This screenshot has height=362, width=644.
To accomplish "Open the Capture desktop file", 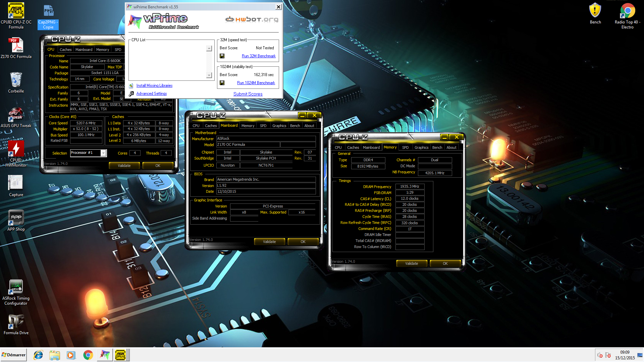I will [16, 186].
